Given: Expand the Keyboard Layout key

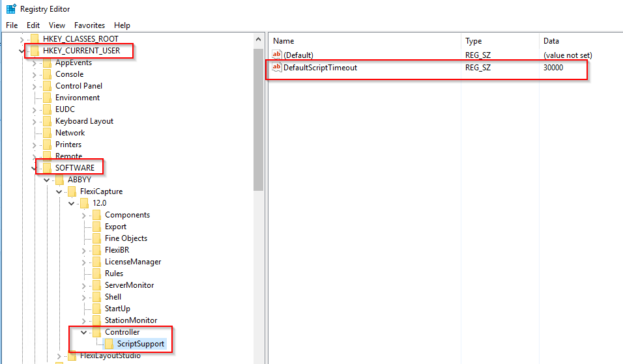Looking at the screenshot, I should [x=34, y=122].
